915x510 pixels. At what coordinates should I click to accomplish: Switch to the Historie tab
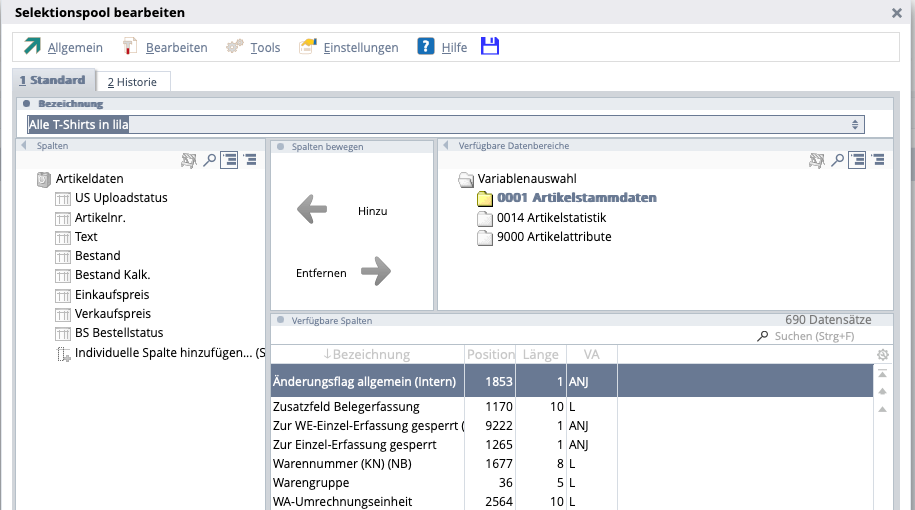(132, 82)
